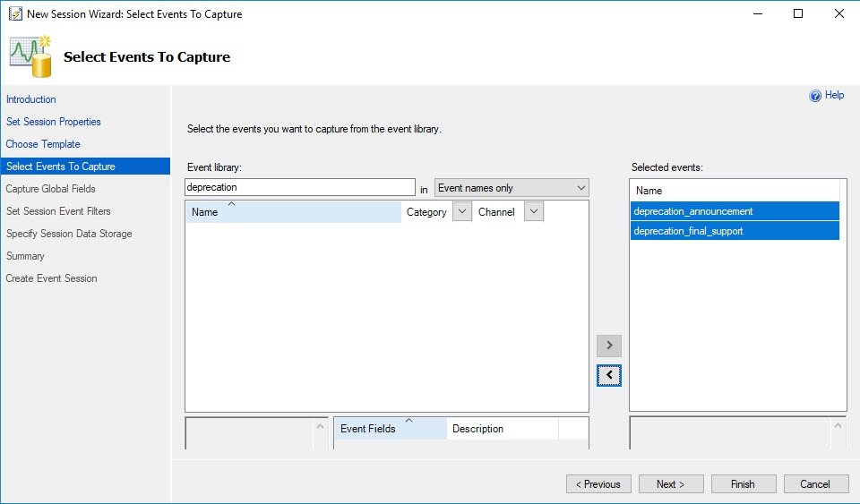Open the Channel filter dropdown
860x504 pixels.
click(x=534, y=211)
